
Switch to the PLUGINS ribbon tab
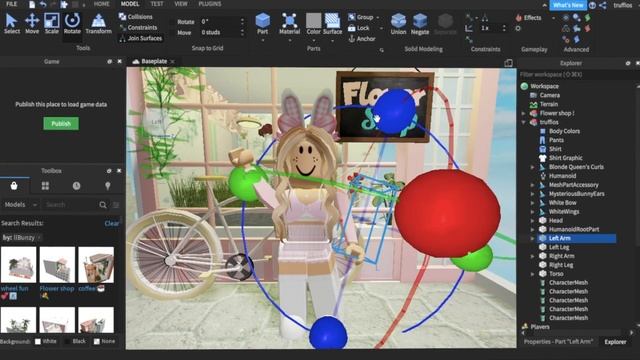point(210,4)
